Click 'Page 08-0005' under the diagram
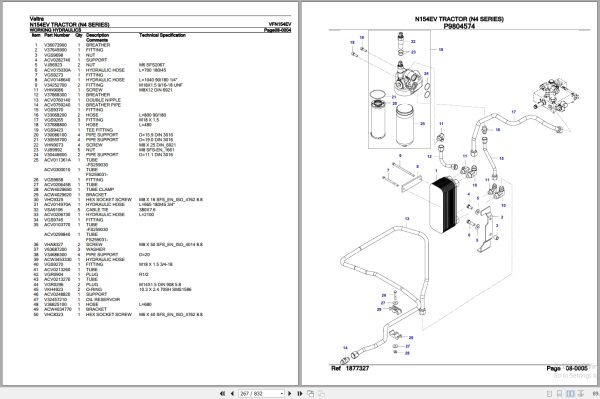600x399 pixels. (x=567, y=368)
